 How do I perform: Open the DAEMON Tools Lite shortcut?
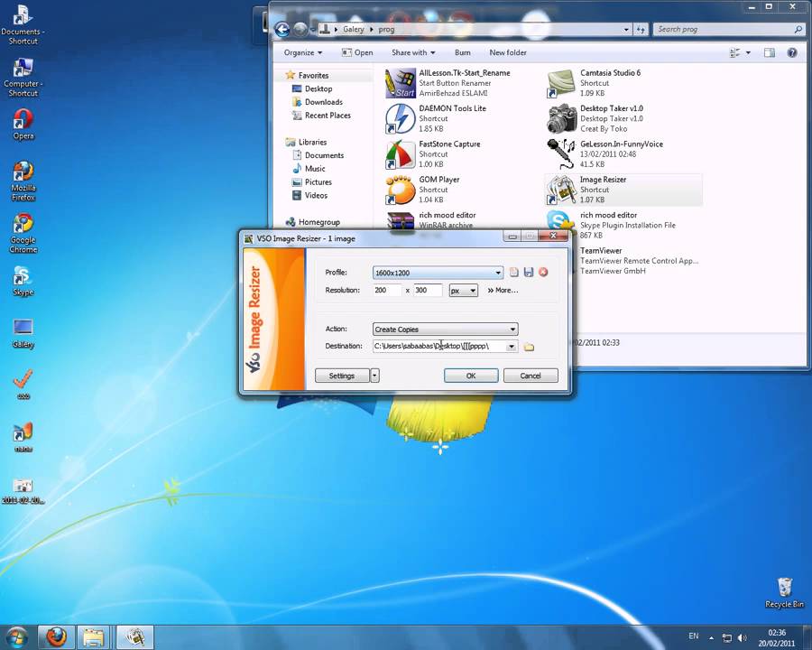[401, 118]
